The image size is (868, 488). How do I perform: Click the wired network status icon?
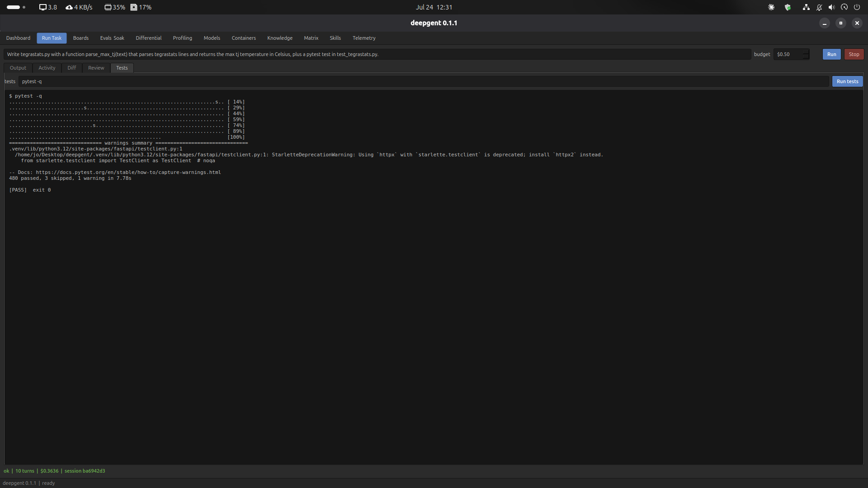coord(806,7)
